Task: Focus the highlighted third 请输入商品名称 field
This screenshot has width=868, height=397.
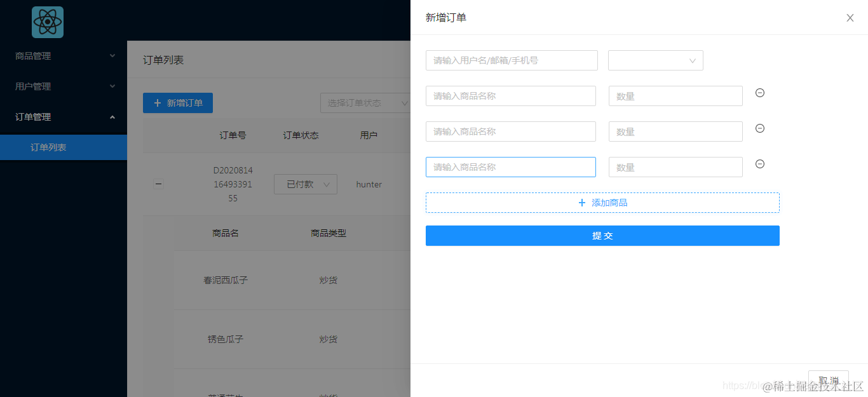Action: coord(511,167)
